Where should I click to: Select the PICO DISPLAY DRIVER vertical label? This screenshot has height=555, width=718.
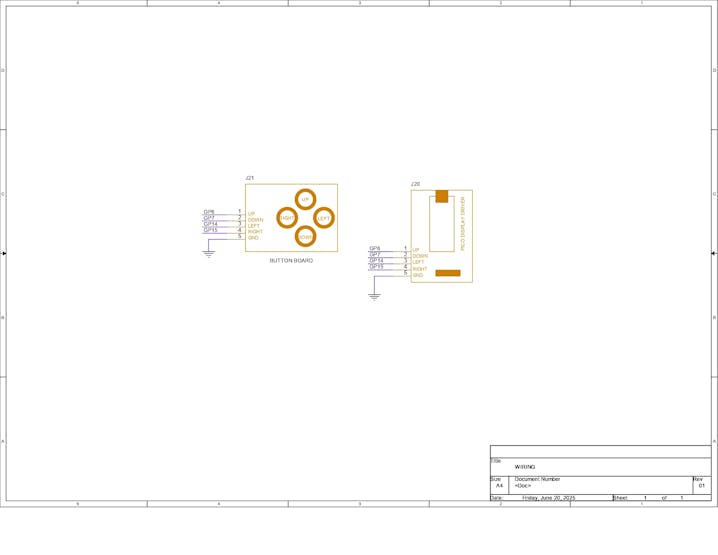click(x=462, y=223)
